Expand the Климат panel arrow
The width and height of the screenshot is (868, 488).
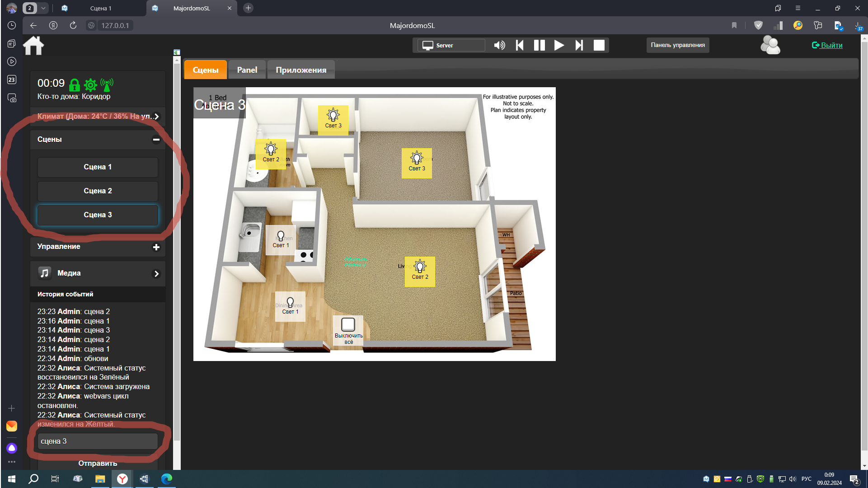pos(157,117)
